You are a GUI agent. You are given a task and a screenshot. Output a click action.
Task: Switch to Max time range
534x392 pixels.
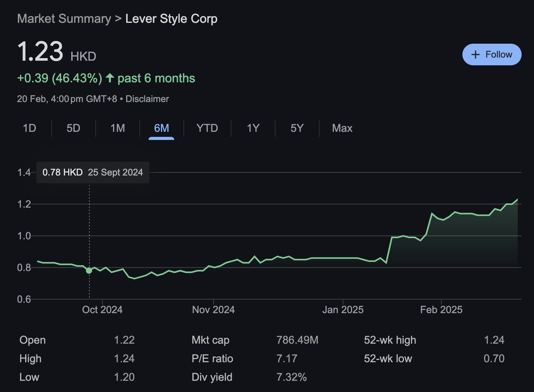pos(342,128)
